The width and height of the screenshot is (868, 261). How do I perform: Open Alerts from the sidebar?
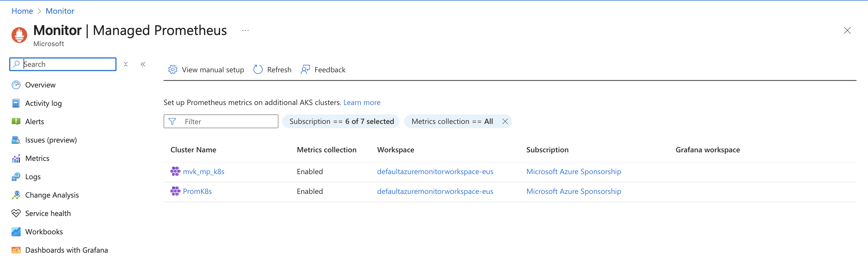34,122
